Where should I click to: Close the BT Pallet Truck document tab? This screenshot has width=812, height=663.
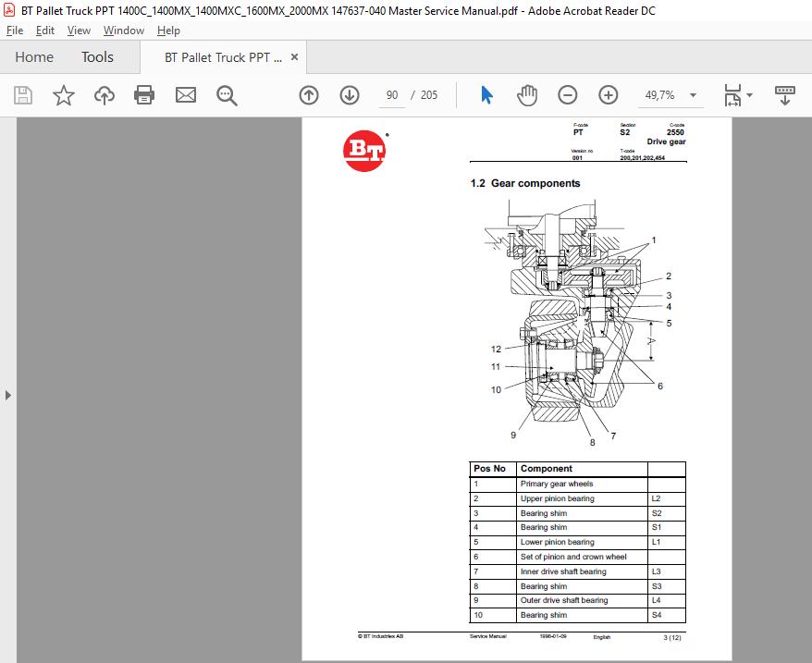pos(294,57)
